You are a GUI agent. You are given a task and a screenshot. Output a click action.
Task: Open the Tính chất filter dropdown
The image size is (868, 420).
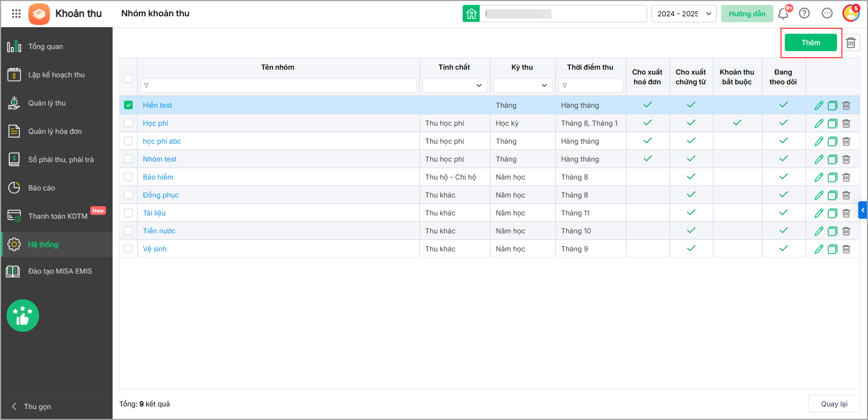point(455,85)
